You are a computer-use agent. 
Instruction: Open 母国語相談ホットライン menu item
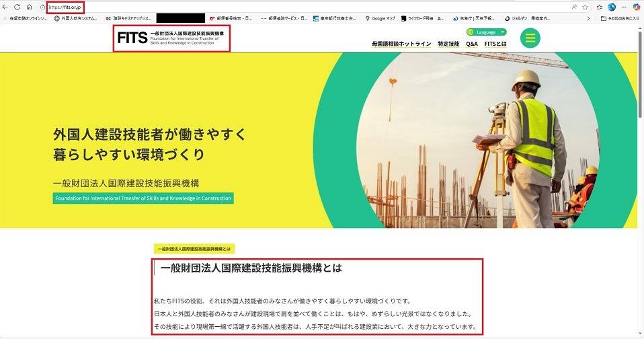401,44
